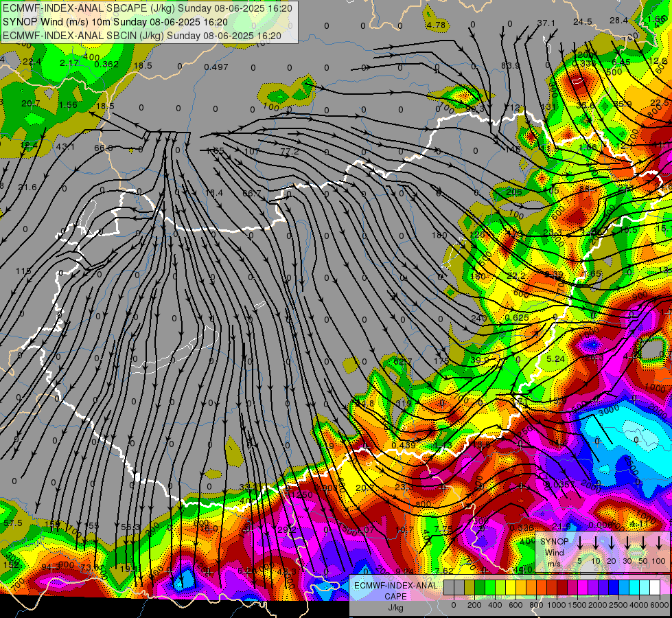Click the map value '37.1'
The width and height of the screenshot is (672, 618).
pos(546,23)
